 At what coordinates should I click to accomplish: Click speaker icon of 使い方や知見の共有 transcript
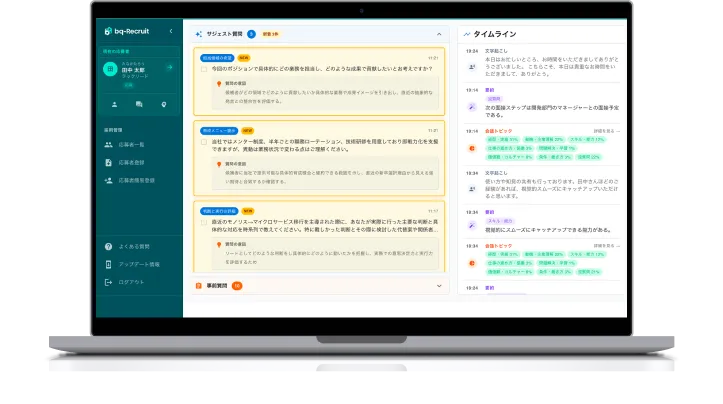[472, 189]
